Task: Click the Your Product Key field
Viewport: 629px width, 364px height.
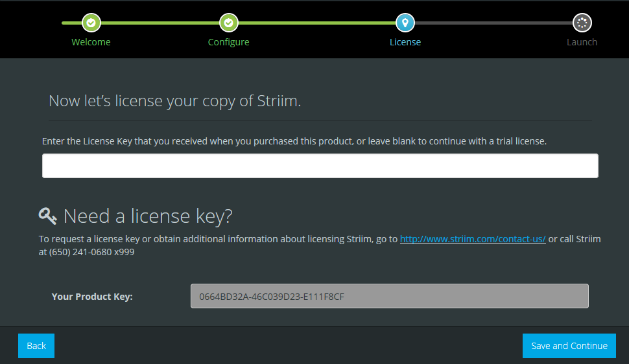Action: tap(390, 296)
